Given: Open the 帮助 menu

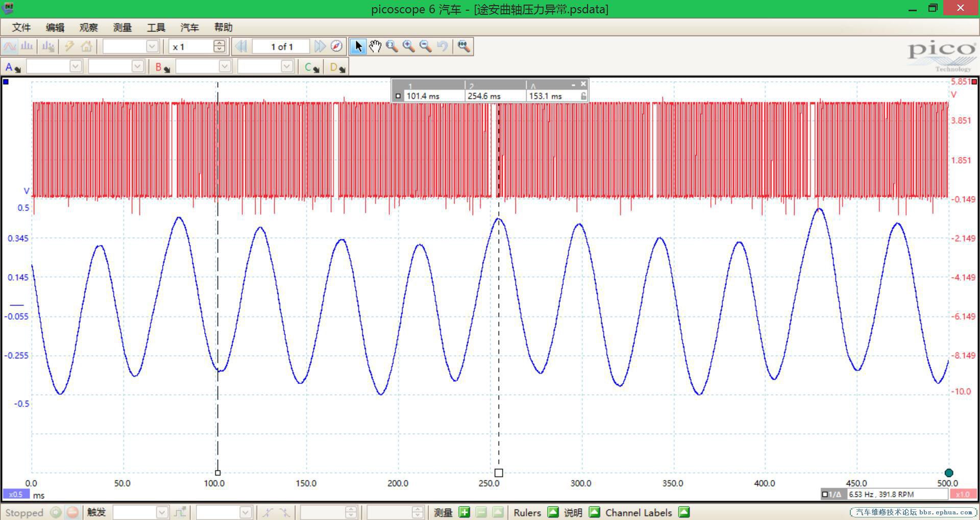Looking at the screenshot, I should (224, 28).
